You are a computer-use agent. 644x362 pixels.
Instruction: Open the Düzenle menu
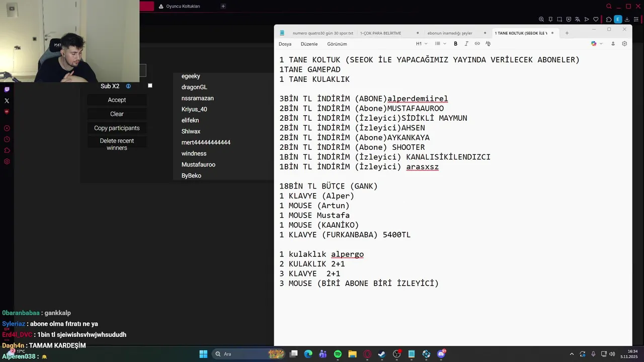tap(309, 44)
